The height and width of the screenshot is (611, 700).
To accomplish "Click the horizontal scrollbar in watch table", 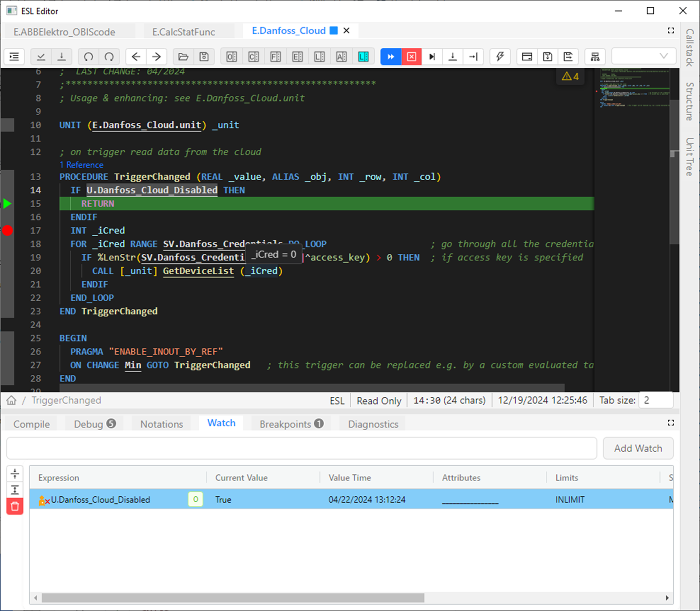I will tap(233, 598).
